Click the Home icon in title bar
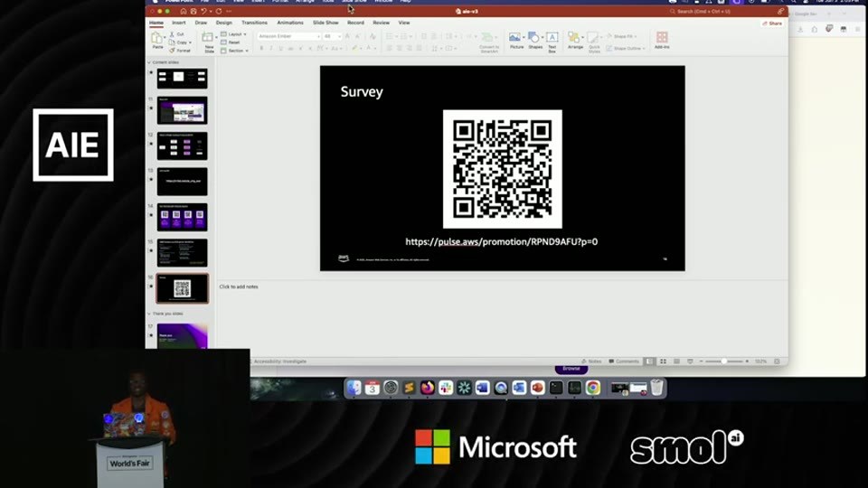Viewport: 868px width, 488px height. (x=184, y=11)
